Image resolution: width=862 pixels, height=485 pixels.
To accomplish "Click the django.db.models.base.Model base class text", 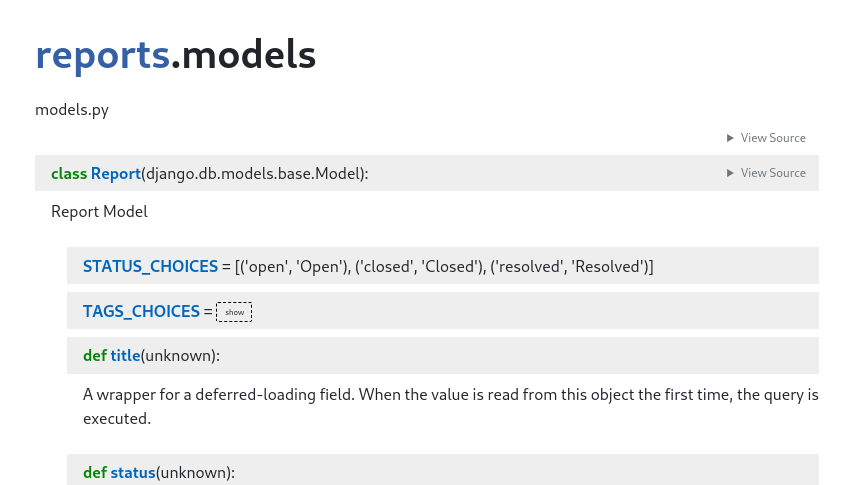I will 253,174.
